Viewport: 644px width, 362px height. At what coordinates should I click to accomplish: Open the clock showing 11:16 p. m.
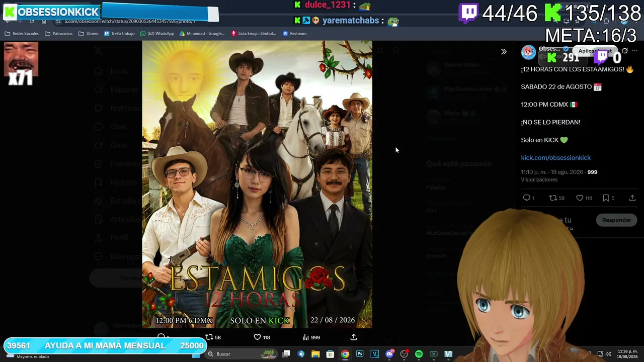click(627, 354)
